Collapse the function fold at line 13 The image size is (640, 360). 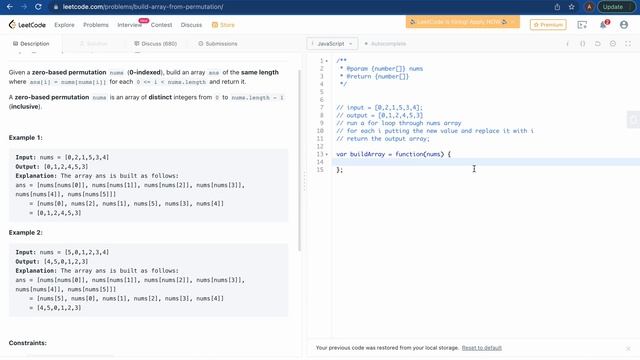pyautogui.click(x=327, y=155)
